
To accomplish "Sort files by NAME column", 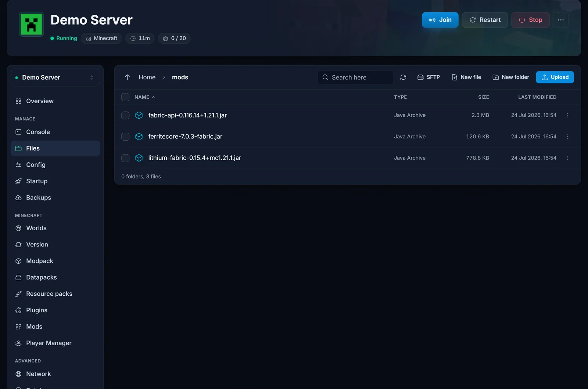I will 145,97.
